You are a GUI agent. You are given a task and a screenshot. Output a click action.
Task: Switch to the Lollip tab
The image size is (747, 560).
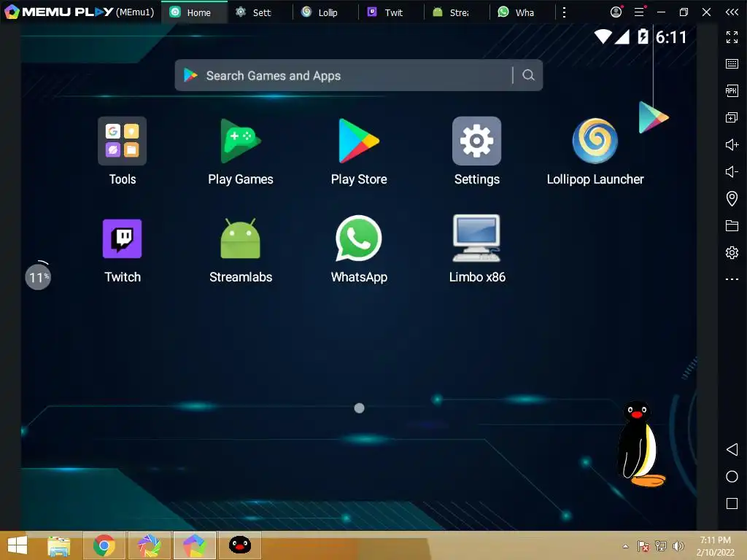pyautogui.click(x=326, y=12)
